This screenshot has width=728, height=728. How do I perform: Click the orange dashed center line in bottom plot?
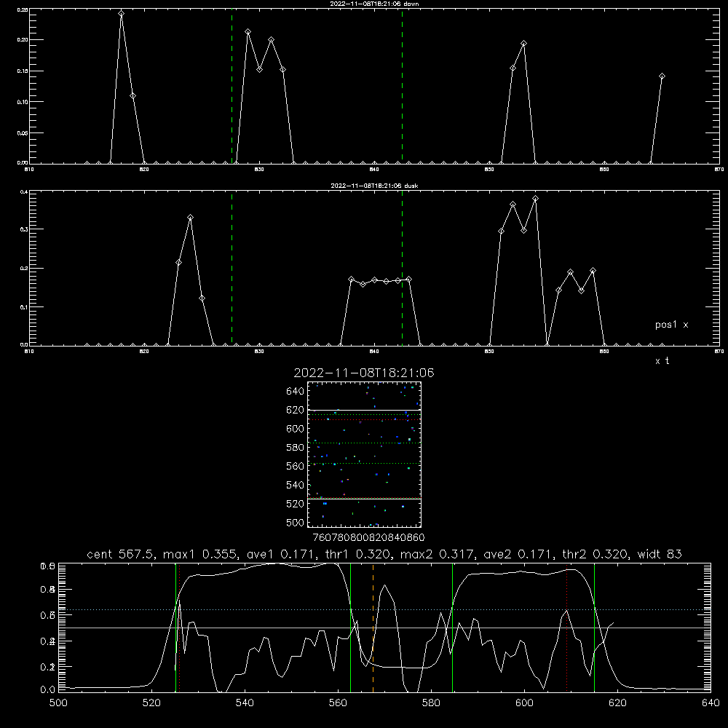click(373, 628)
